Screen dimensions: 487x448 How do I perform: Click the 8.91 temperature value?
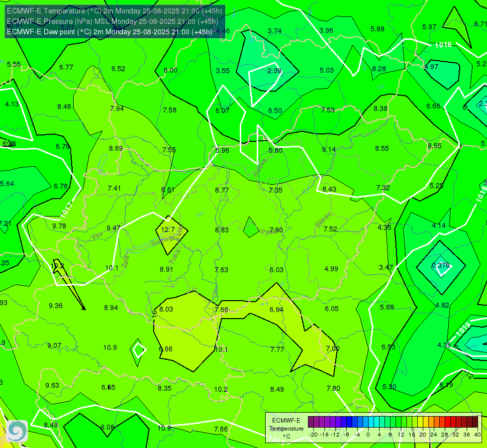166,269
